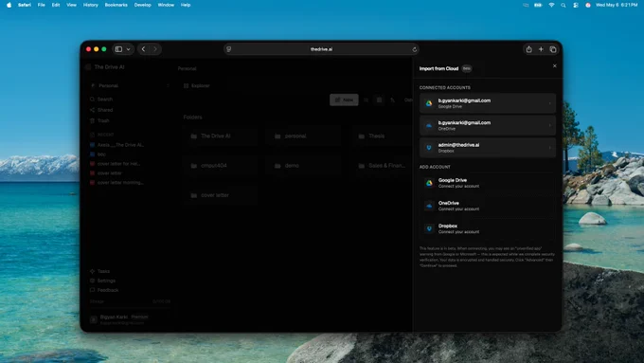Connect a OneDrive account

488,206
